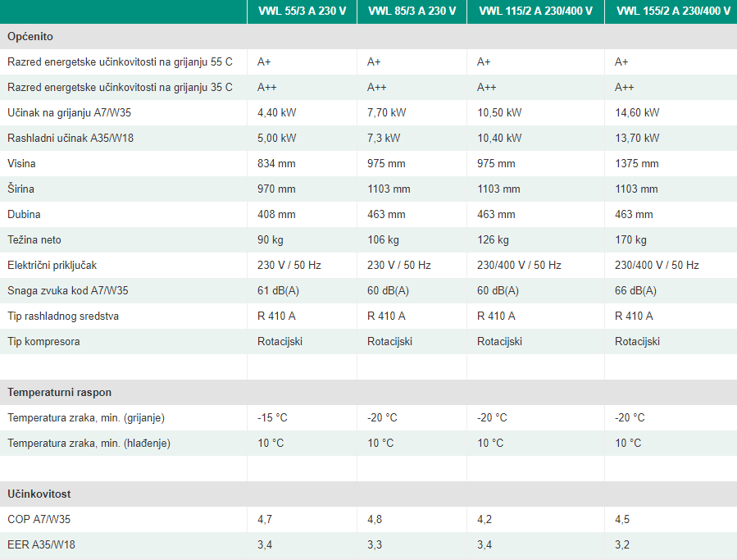Click the Tip kompresora row label
737x560 pixels.
(x=43, y=341)
